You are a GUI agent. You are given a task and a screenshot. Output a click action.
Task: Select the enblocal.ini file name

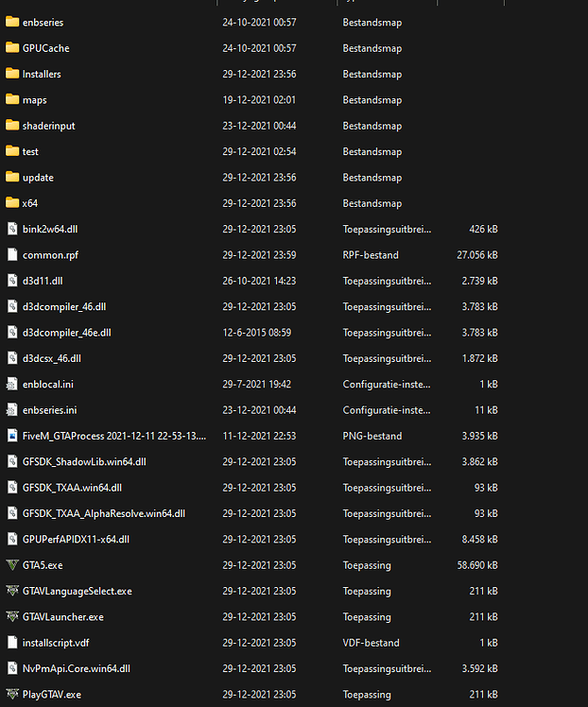point(48,384)
